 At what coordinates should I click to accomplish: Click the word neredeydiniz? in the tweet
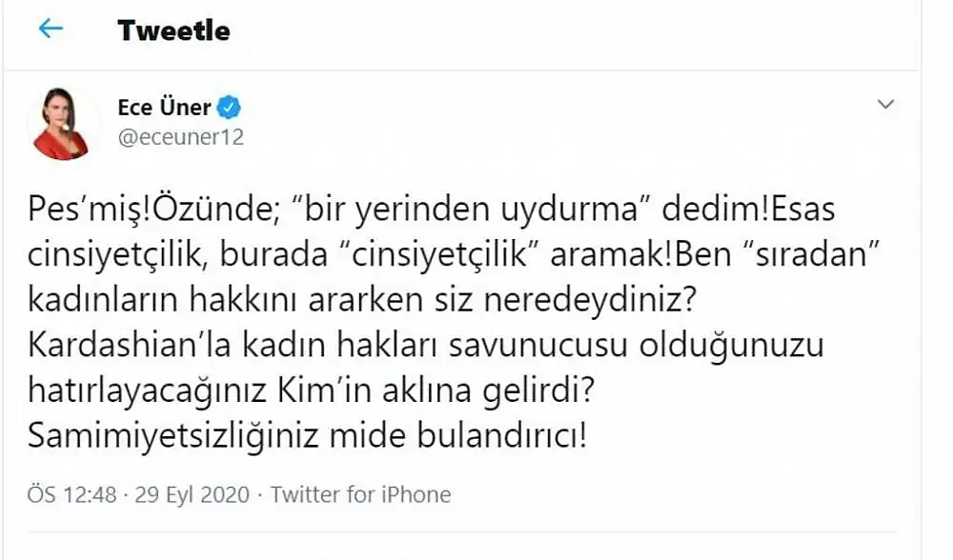click(590, 301)
